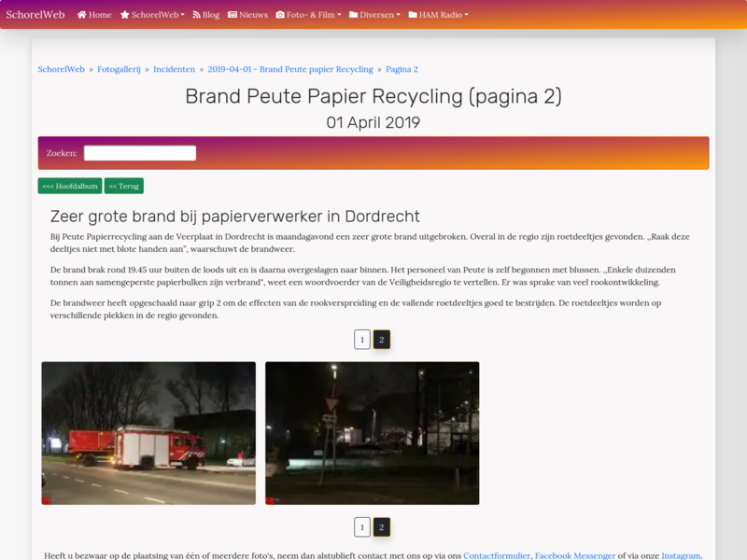Select page 1 in top pagination
Viewport: 747px width, 560px height.
(362, 340)
